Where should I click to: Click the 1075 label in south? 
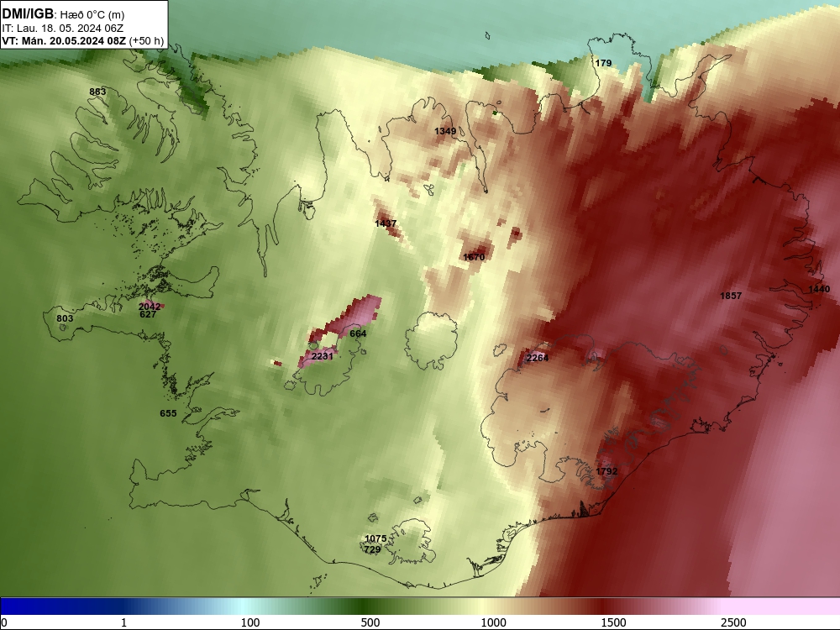coord(375,539)
